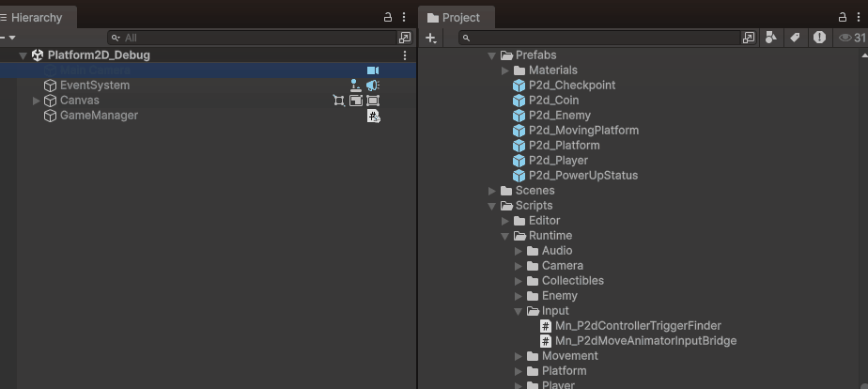Expand the Canvas object children

(36, 101)
